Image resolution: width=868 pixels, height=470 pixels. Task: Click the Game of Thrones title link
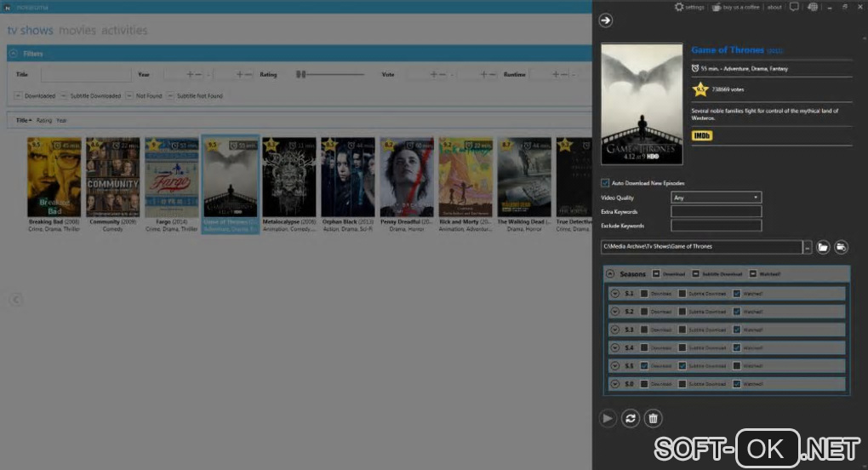pos(728,50)
